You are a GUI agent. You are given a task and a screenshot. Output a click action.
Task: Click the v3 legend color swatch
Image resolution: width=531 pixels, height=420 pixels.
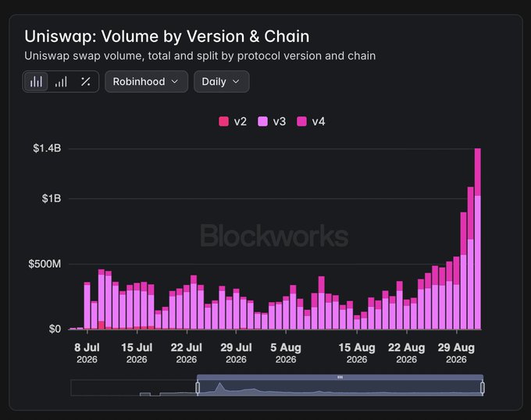pos(263,122)
